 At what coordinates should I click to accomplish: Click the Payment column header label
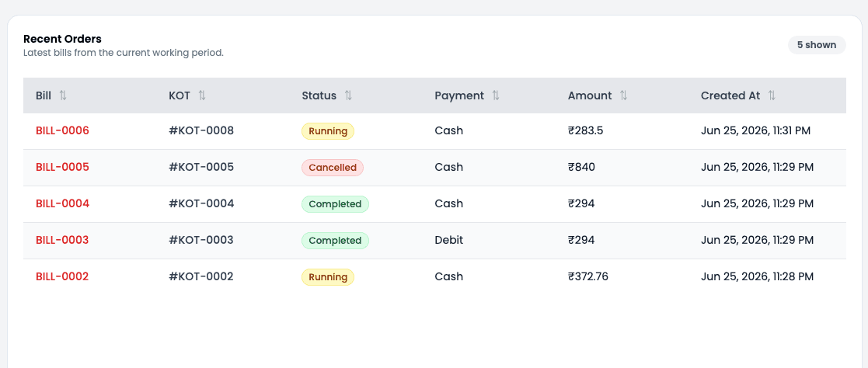pyautogui.click(x=459, y=95)
